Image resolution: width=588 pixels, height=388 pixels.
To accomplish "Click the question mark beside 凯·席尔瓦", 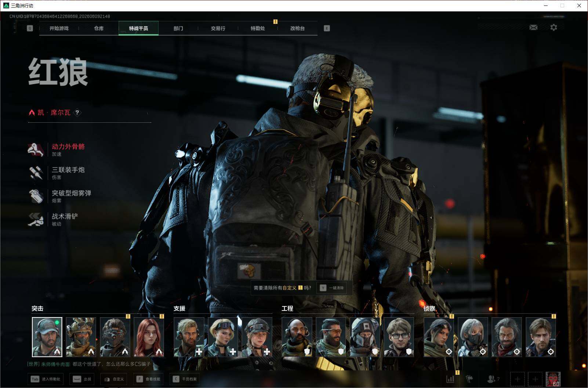I will (77, 112).
